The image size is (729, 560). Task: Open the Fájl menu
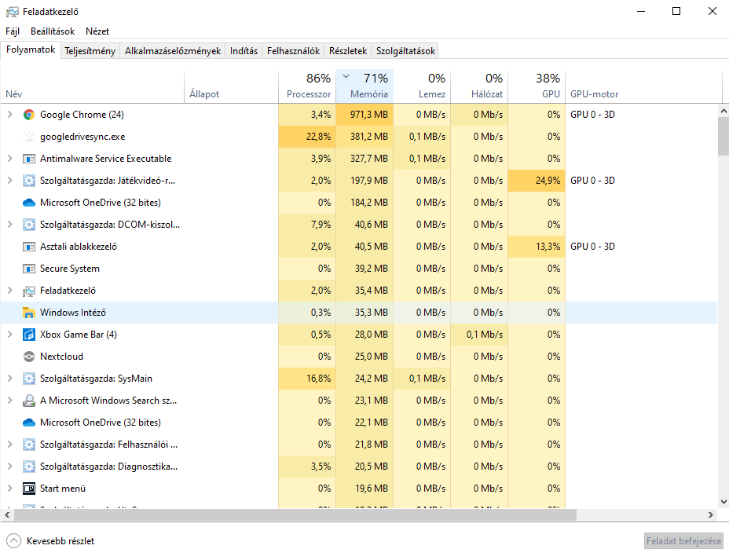tap(13, 31)
